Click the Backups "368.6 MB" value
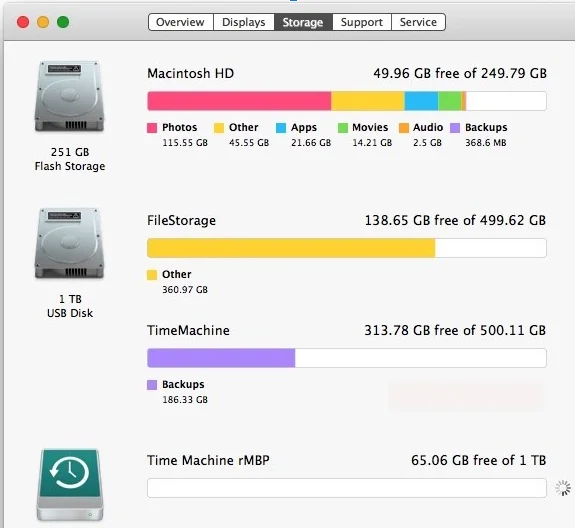Viewport: 575px width, 528px height. [486, 143]
